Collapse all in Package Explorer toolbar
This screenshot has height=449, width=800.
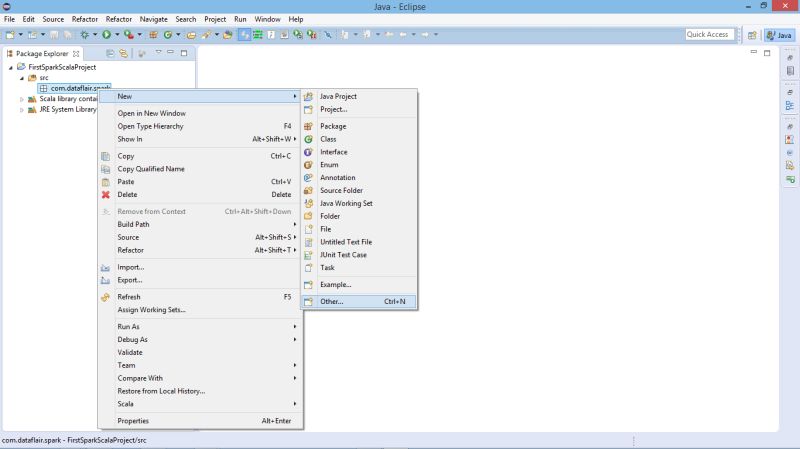110,53
